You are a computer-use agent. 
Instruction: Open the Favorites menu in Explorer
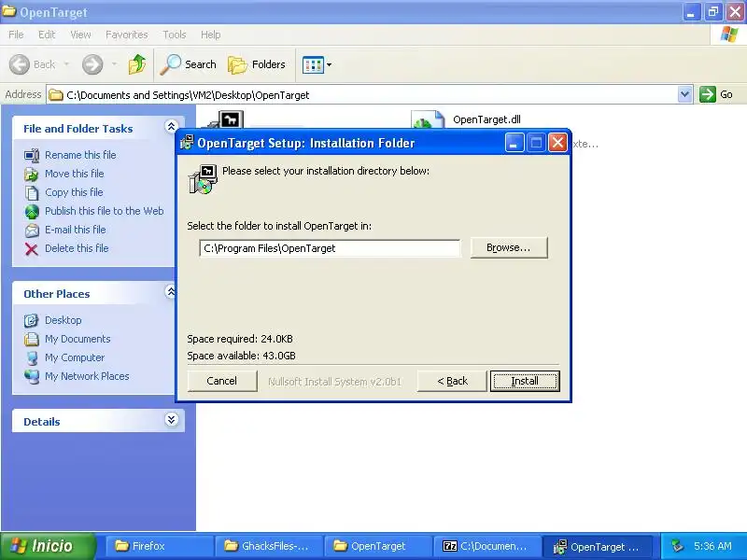point(127,35)
